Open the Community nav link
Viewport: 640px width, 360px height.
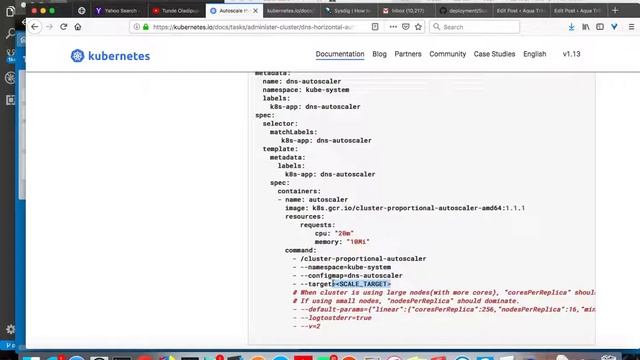click(447, 54)
